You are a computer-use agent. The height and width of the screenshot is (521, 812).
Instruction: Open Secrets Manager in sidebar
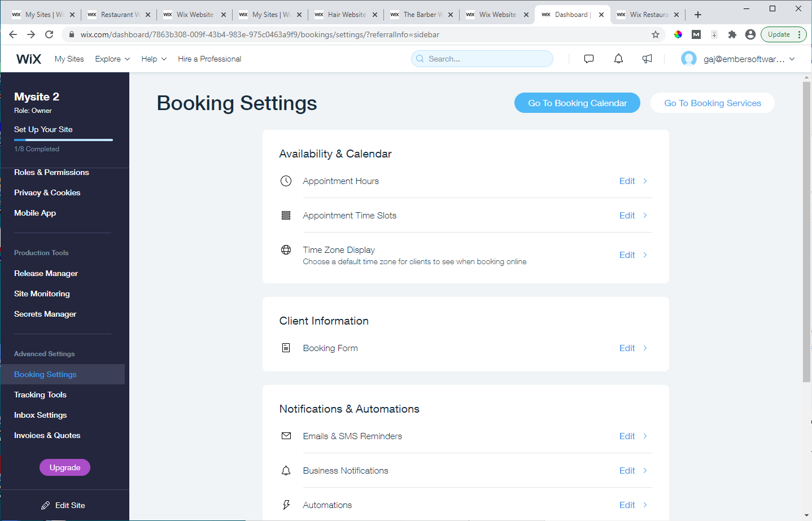tap(45, 314)
